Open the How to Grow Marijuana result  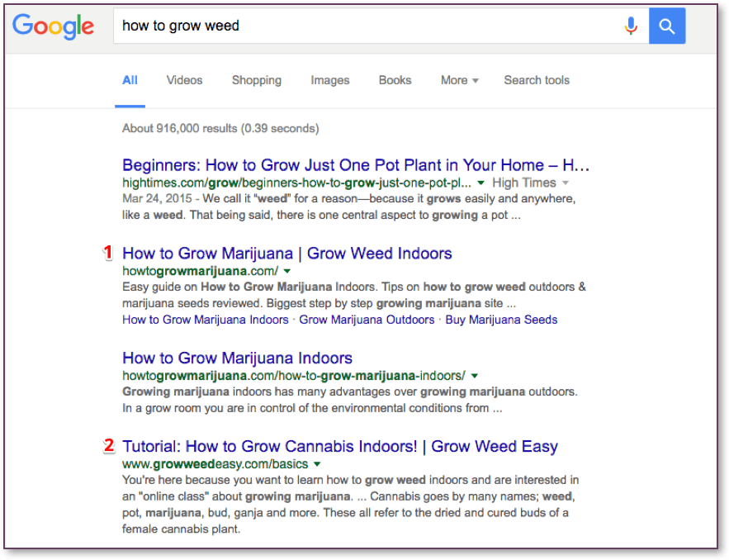click(x=286, y=253)
